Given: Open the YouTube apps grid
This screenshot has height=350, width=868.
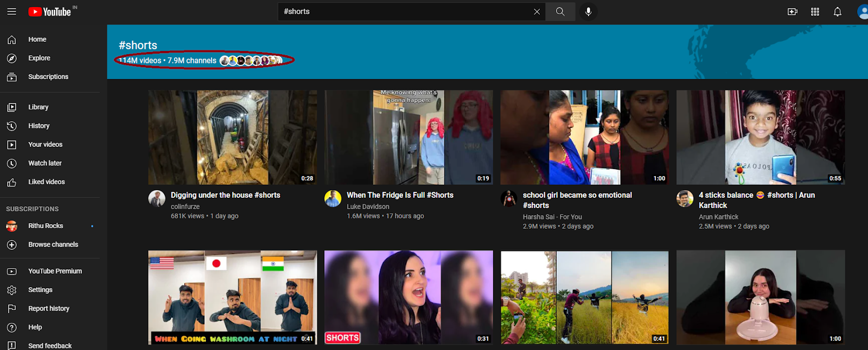Looking at the screenshot, I should (x=815, y=11).
